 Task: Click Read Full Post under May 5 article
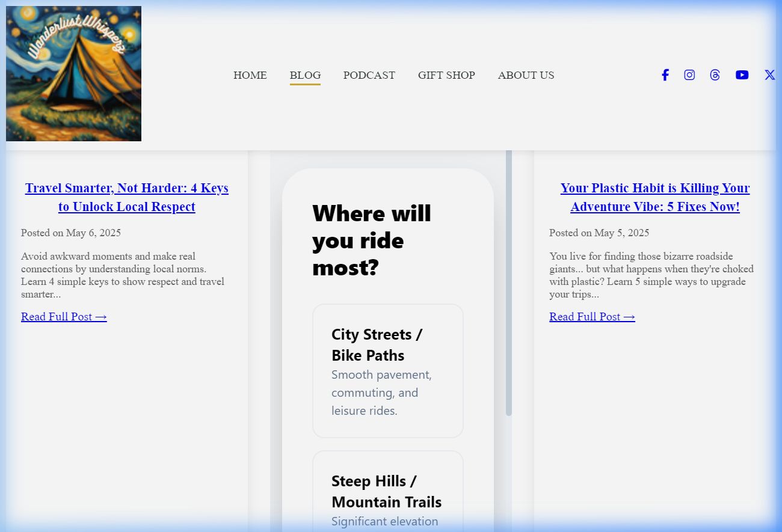(x=592, y=317)
